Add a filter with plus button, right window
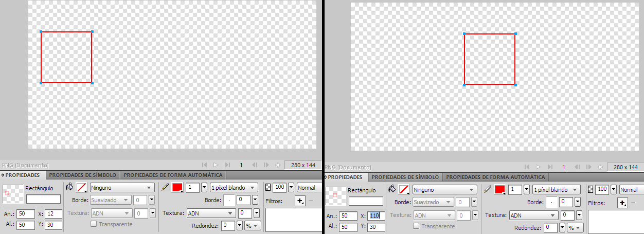This screenshot has width=644, height=234. pos(622,203)
